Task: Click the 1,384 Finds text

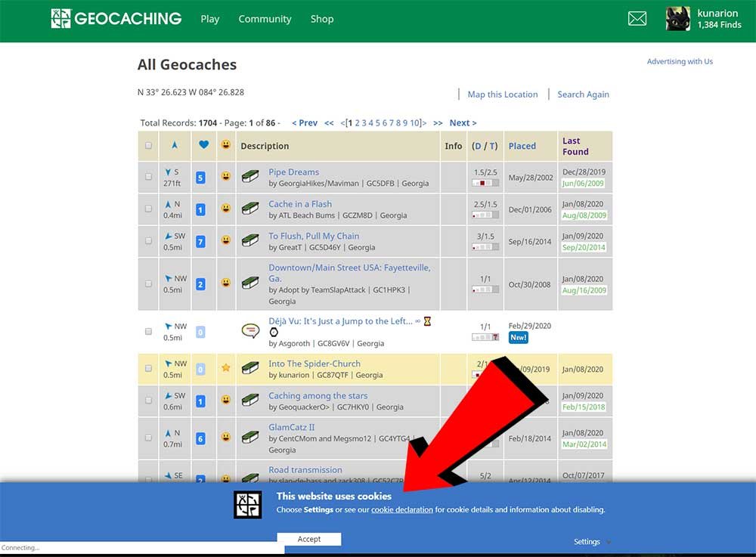Action: (x=720, y=25)
